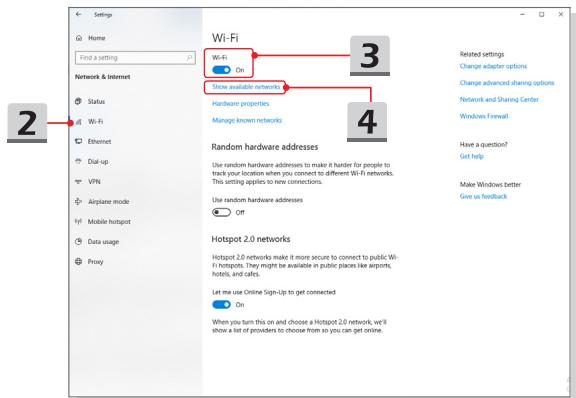Open Data usage page

pyautogui.click(x=103, y=242)
